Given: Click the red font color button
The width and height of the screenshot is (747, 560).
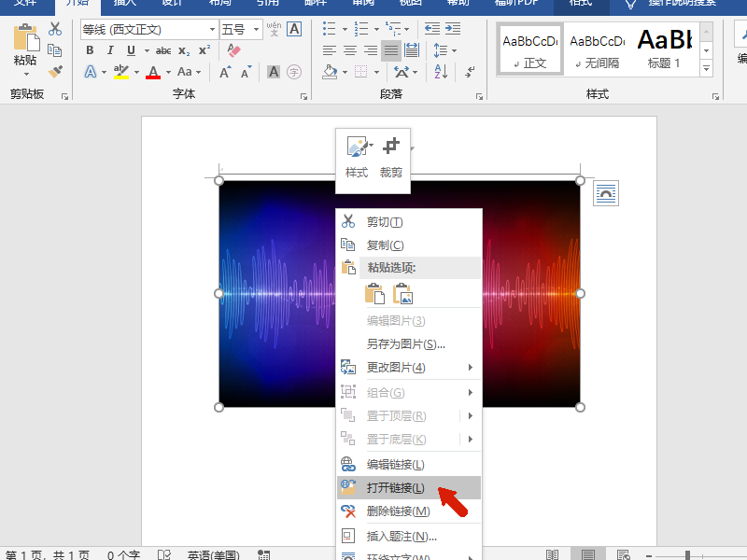Looking at the screenshot, I should point(153,72).
